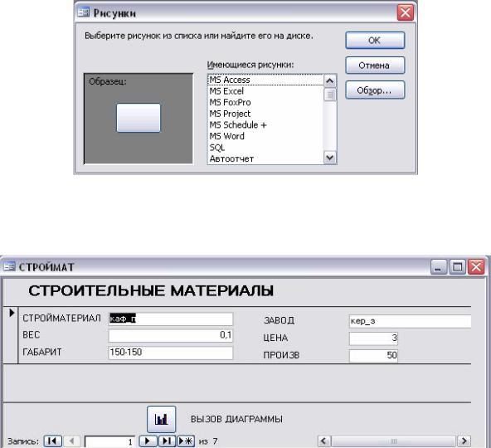The image size is (491, 448).
Task: Click the horizontal scrollbar right arrow
Action: point(464,441)
